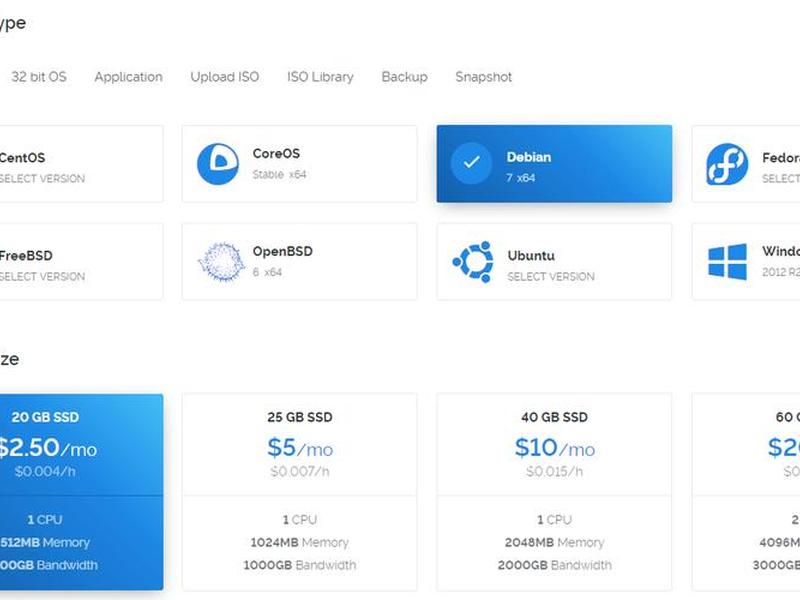This screenshot has height=600, width=800.
Task: Click the 2048MB Memory text
Action: (555, 542)
